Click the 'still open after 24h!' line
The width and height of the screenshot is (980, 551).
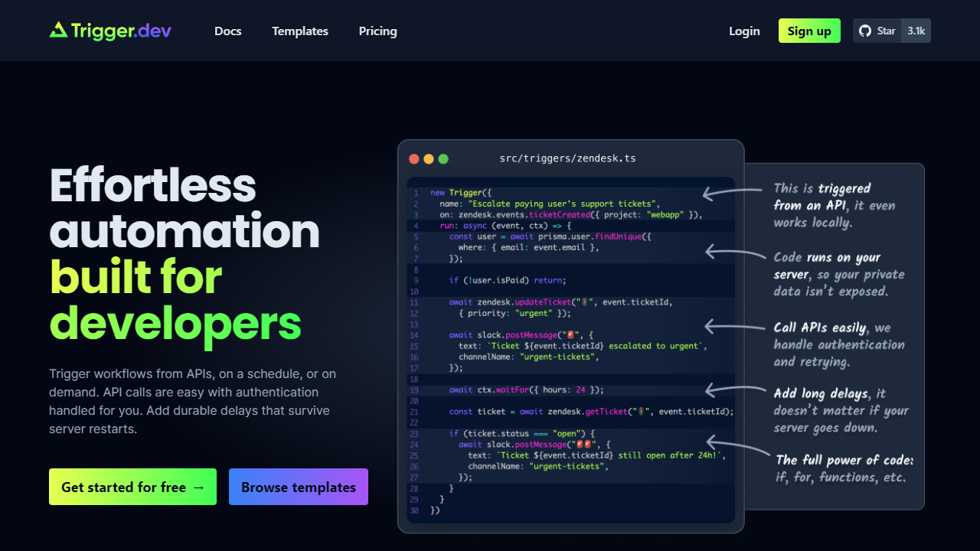[596, 455]
